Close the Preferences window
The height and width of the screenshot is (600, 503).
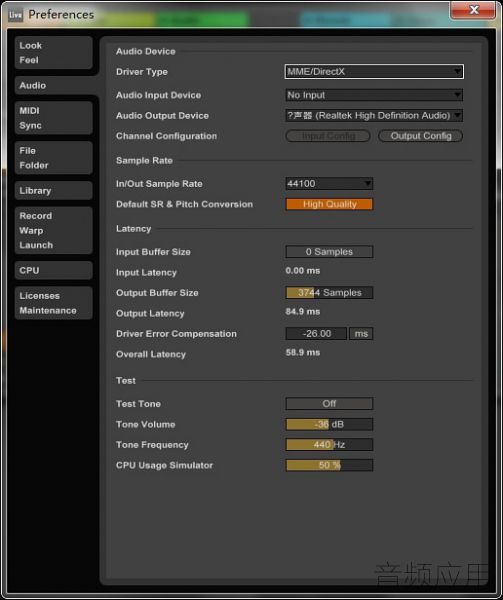(473, 10)
